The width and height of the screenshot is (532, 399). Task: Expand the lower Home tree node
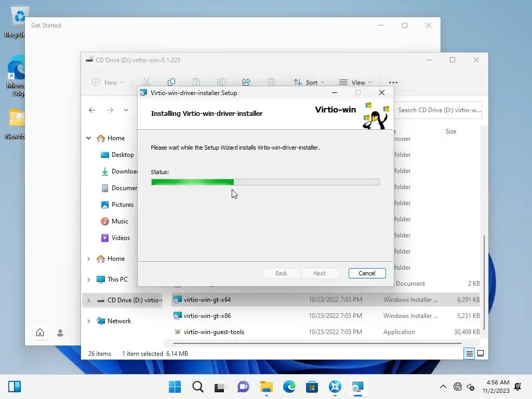[x=88, y=259]
